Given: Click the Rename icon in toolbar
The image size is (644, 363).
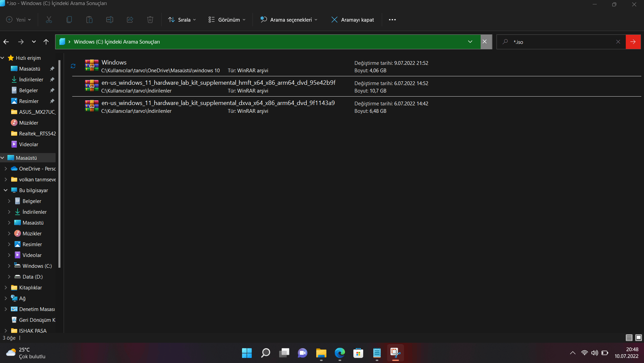Looking at the screenshot, I should tap(110, 20).
